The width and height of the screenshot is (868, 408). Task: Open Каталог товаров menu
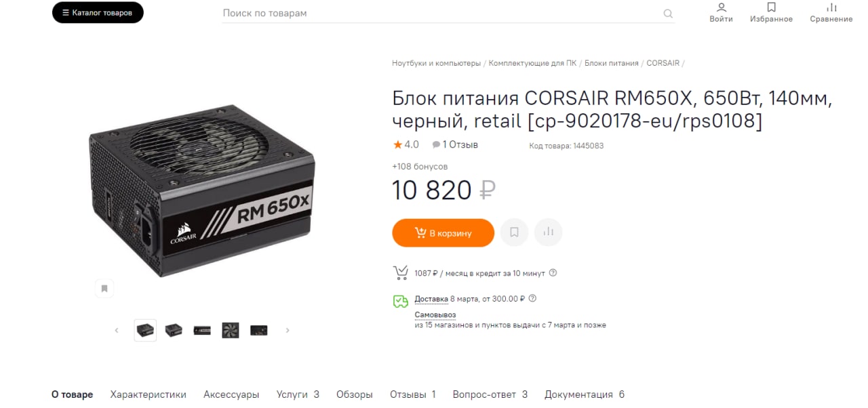point(98,12)
